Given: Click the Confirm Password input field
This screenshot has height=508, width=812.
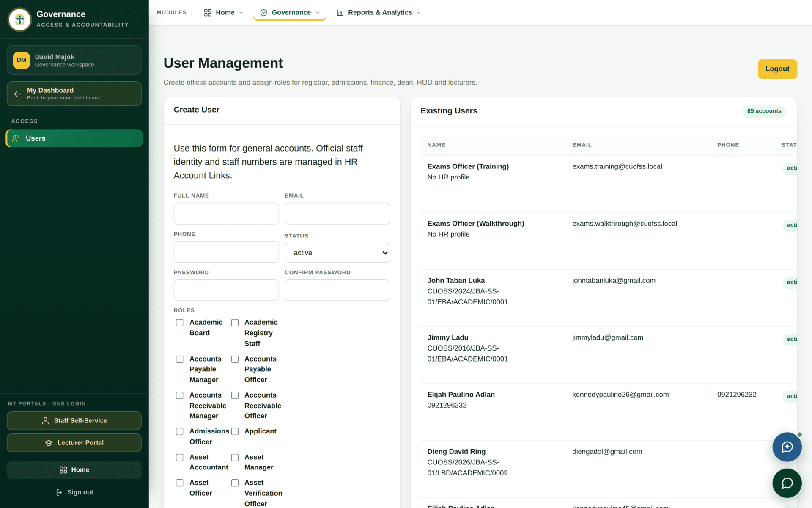Looking at the screenshot, I should (337, 290).
